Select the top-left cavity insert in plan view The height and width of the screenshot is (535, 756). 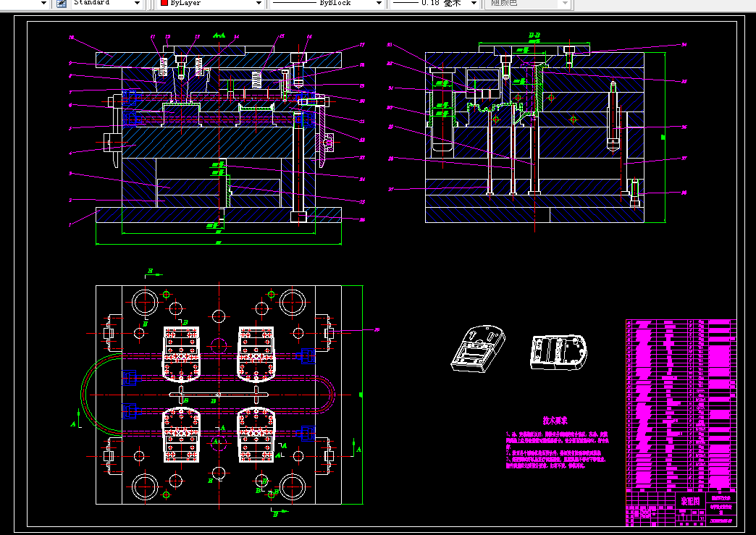(181, 354)
